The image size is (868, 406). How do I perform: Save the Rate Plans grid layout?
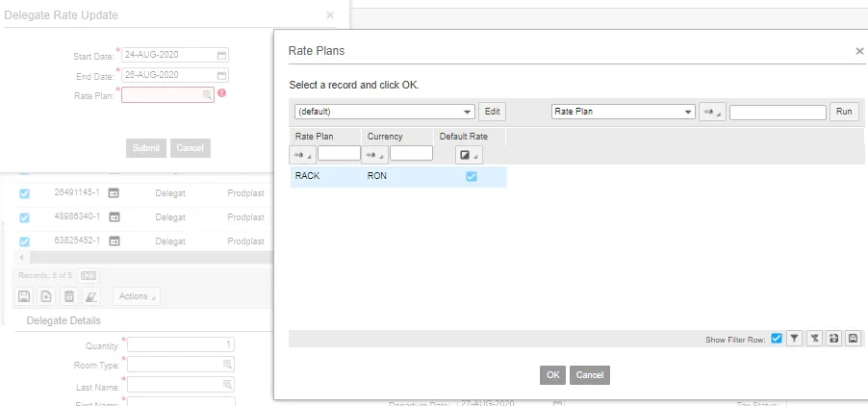pyautogui.click(x=853, y=339)
